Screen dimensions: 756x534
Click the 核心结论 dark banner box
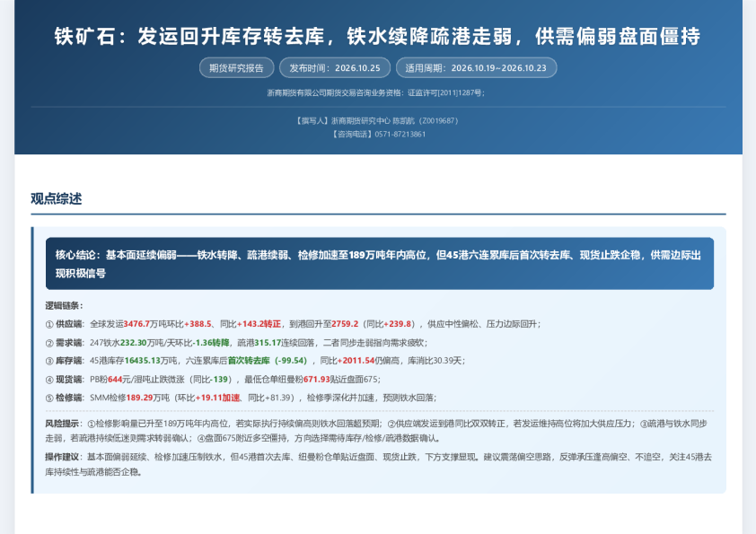pos(380,264)
